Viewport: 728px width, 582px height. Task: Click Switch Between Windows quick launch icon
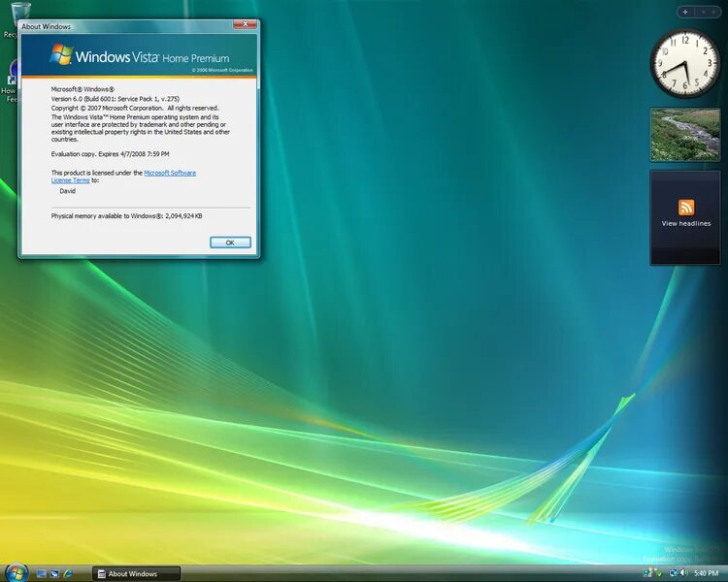click(x=54, y=573)
